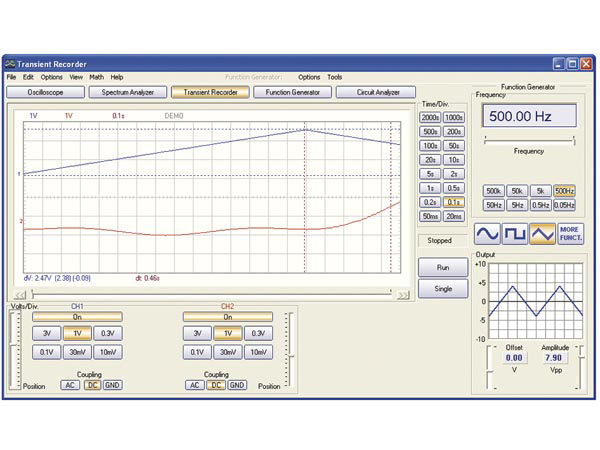The width and height of the screenshot is (600, 450).
Task: Click the CH2 Position vertical slider
Action: click(289, 351)
